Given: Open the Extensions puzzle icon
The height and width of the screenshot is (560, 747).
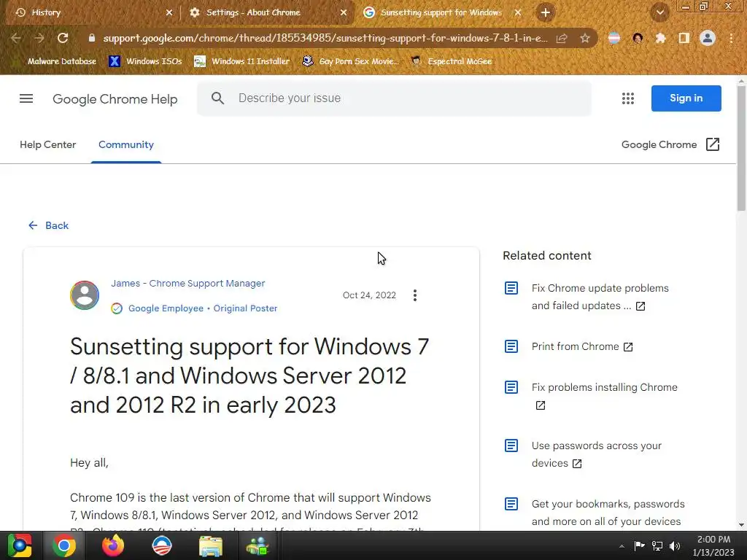Looking at the screenshot, I should 660,38.
